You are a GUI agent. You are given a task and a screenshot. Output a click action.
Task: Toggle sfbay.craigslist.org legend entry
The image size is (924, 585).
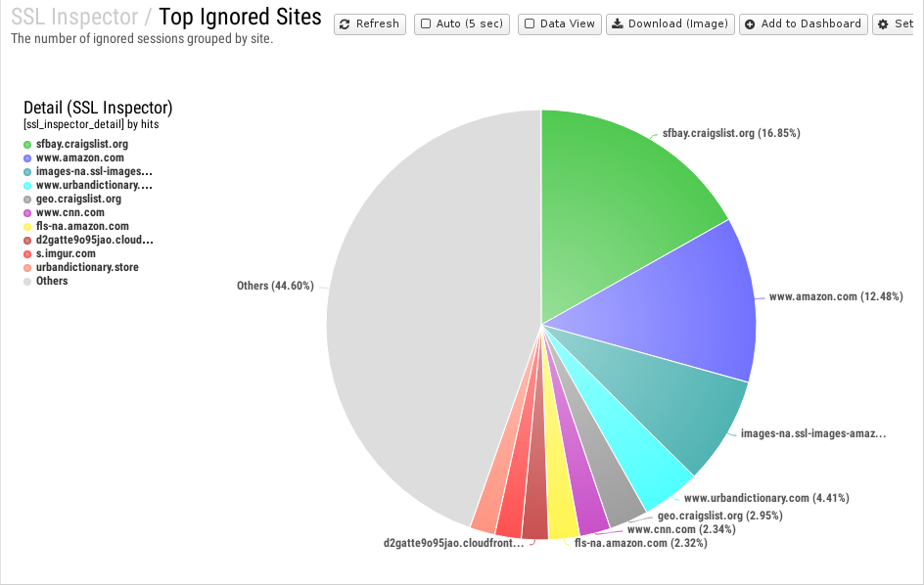click(x=82, y=144)
